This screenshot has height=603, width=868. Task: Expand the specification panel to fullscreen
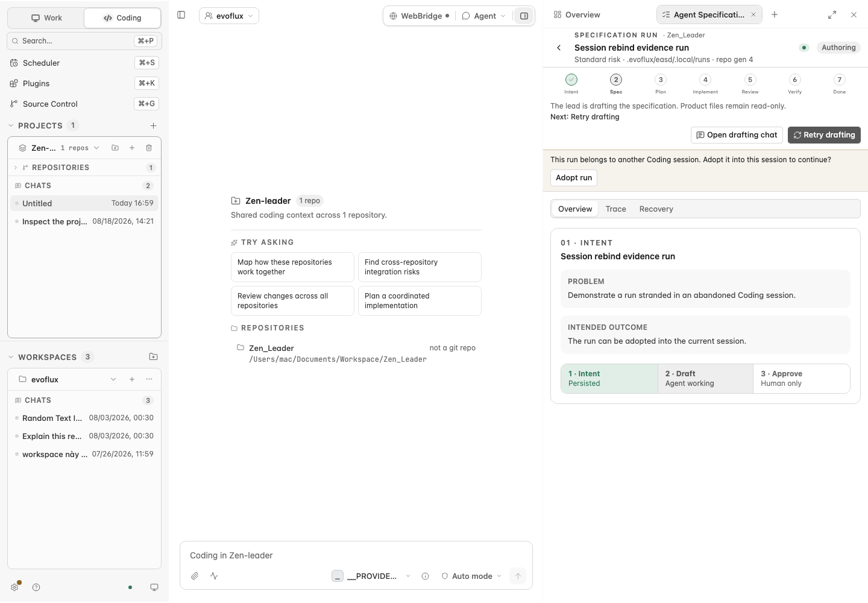coord(832,14)
